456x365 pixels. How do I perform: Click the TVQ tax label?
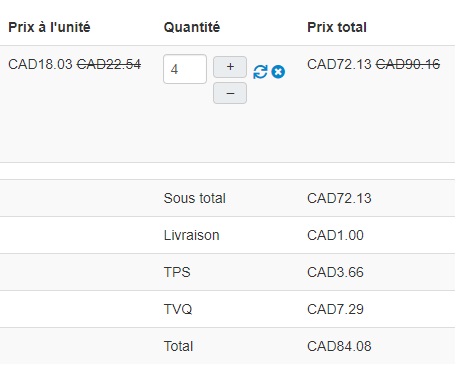click(x=178, y=309)
